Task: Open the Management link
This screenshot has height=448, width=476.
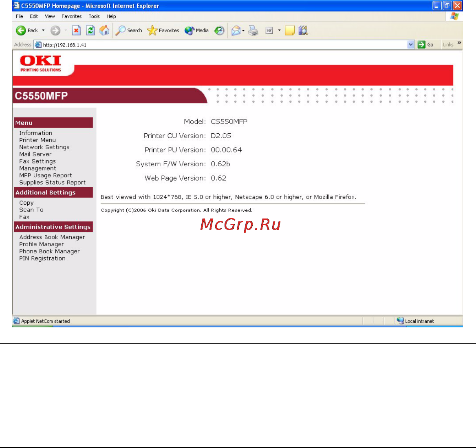Action: coord(37,168)
